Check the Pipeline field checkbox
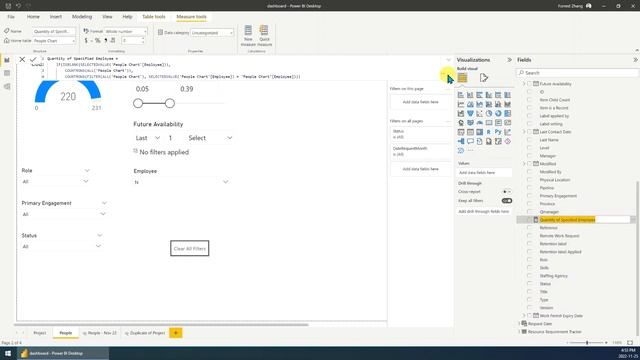Screen dimensions: 640x360 [529, 188]
